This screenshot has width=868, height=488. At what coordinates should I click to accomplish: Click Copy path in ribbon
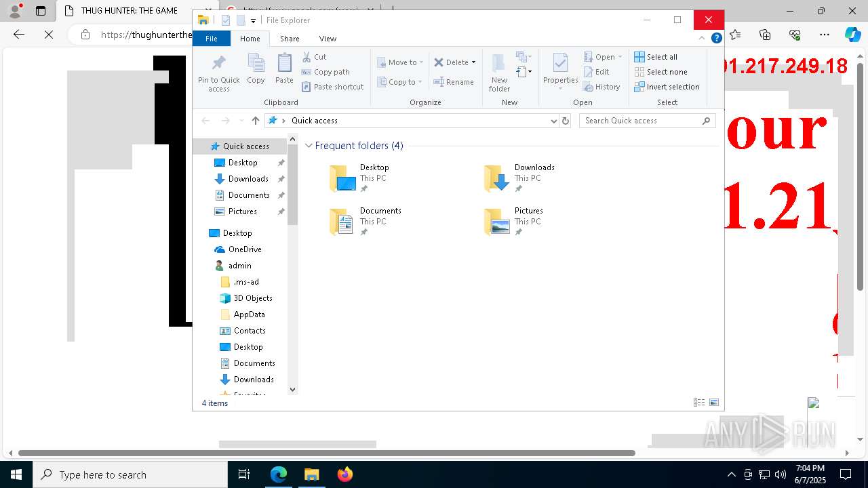coord(325,72)
